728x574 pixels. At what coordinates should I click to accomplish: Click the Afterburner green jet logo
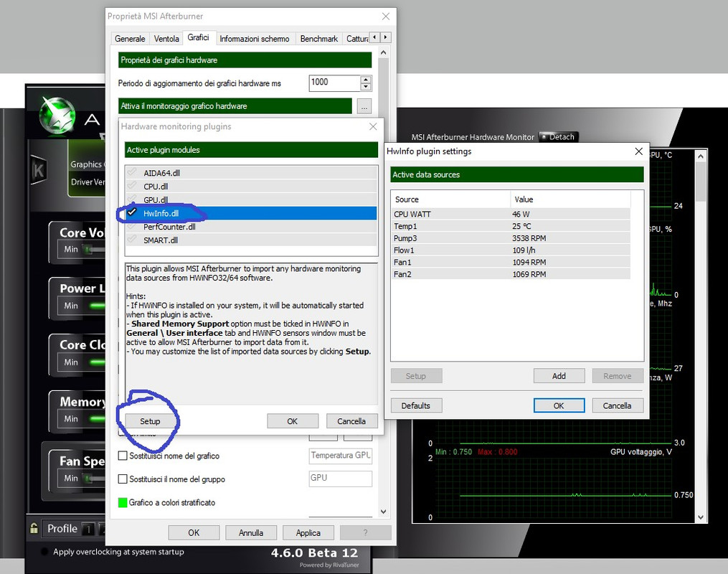coord(57,114)
